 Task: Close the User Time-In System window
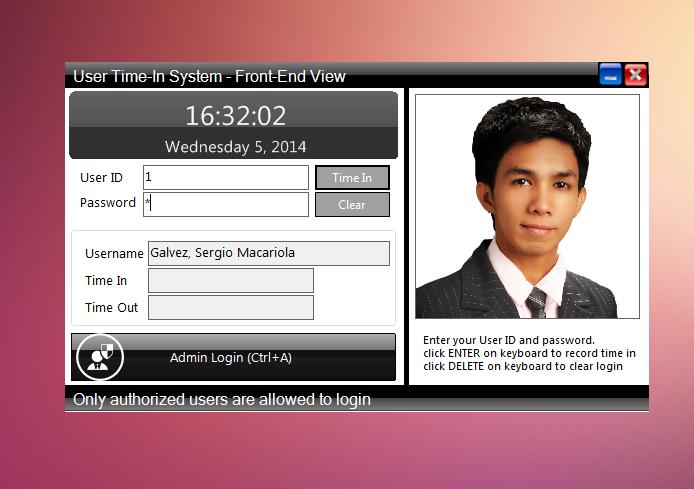636,74
